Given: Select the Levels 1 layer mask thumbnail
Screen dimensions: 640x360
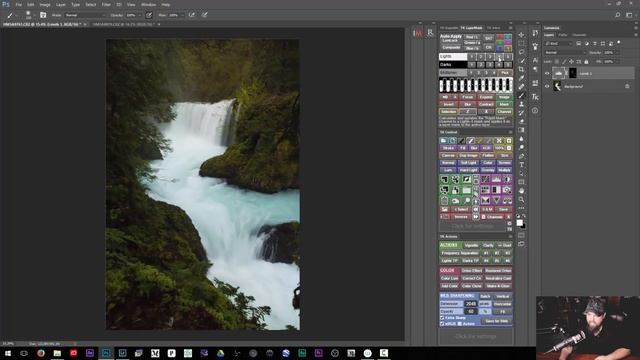Looking at the screenshot, I should pyautogui.click(x=572, y=73).
